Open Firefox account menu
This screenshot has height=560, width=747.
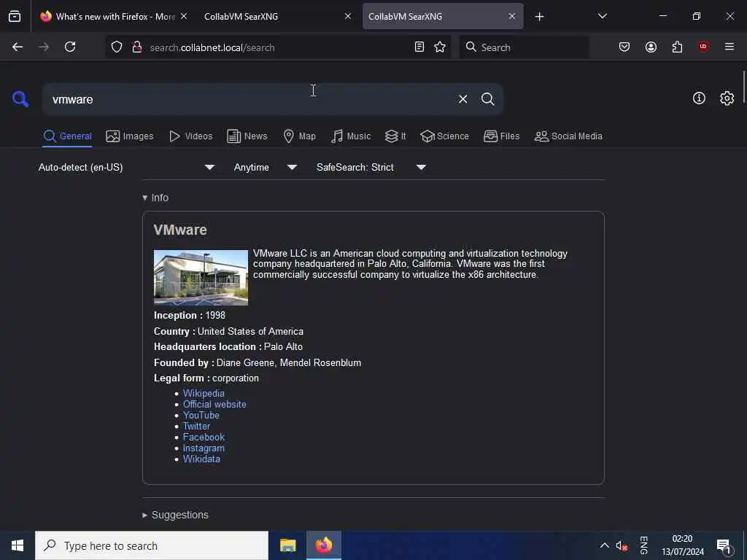[651, 47]
